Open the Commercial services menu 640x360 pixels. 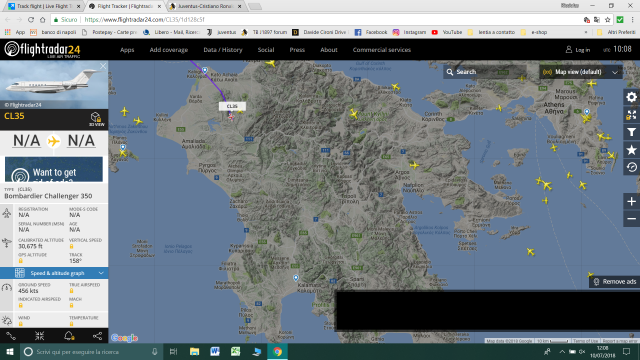(382, 50)
